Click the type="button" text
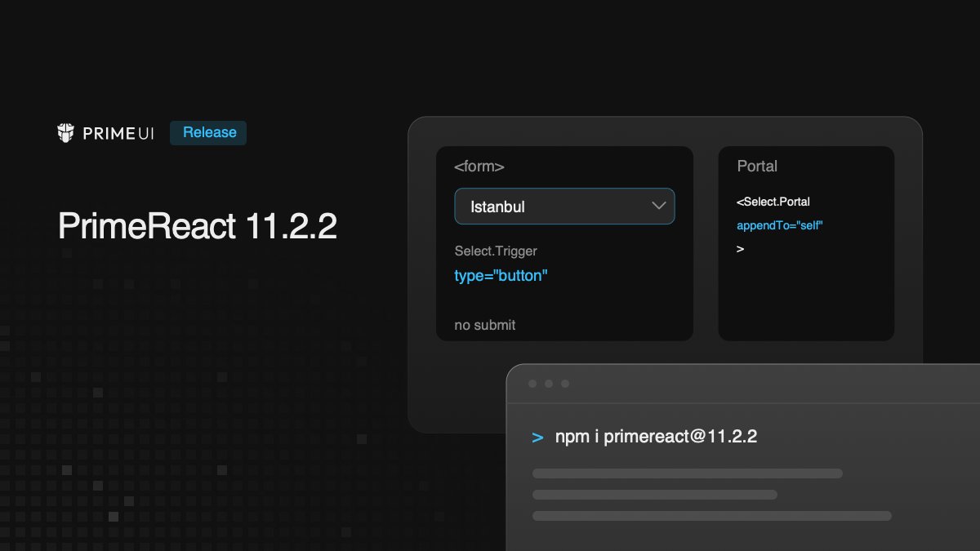This screenshot has width=980, height=551. [x=501, y=276]
